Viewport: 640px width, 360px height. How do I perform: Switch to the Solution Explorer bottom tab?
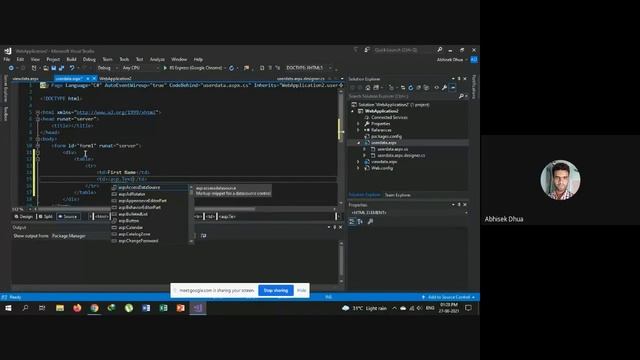(364, 195)
